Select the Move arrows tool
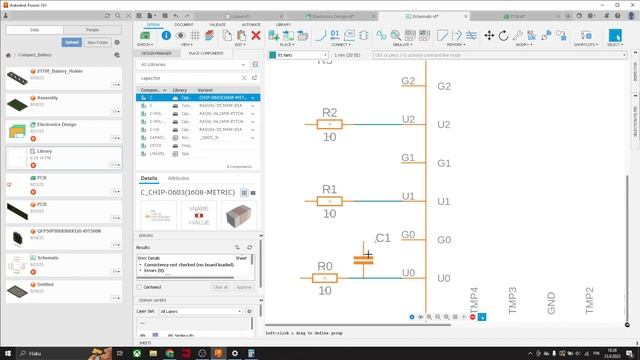 [489, 36]
